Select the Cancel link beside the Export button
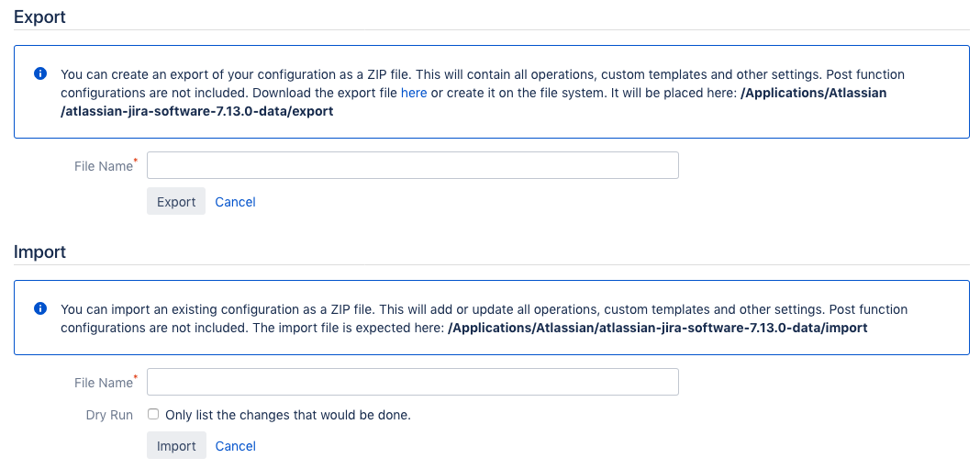Screen dimensions: 980x469 click(x=235, y=202)
